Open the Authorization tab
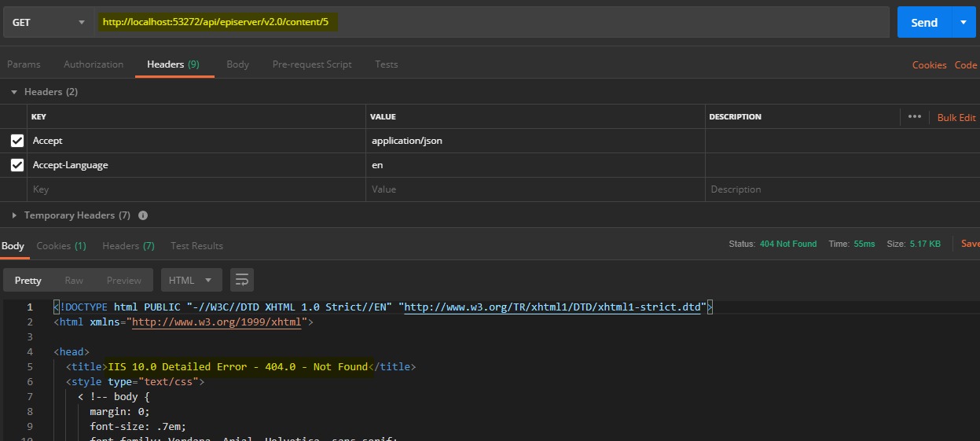Viewport: 980px width, 441px height. 94,64
